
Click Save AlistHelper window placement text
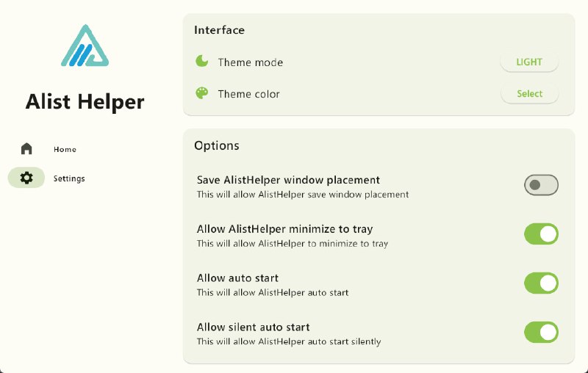(x=288, y=180)
